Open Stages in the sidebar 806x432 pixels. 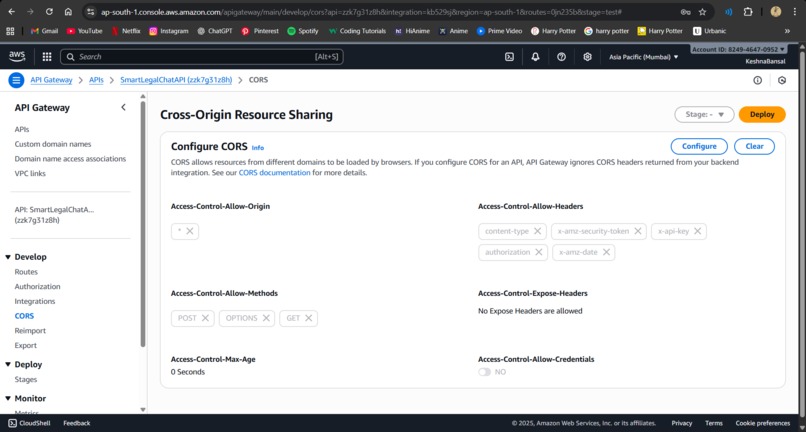pos(26,380)
